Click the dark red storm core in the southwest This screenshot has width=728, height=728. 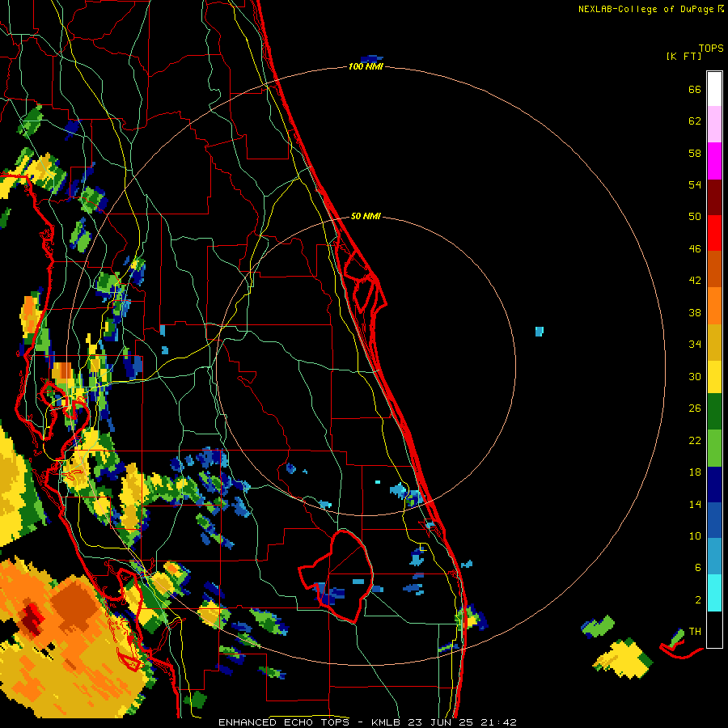pyautogui.click(x=32, y=620)
